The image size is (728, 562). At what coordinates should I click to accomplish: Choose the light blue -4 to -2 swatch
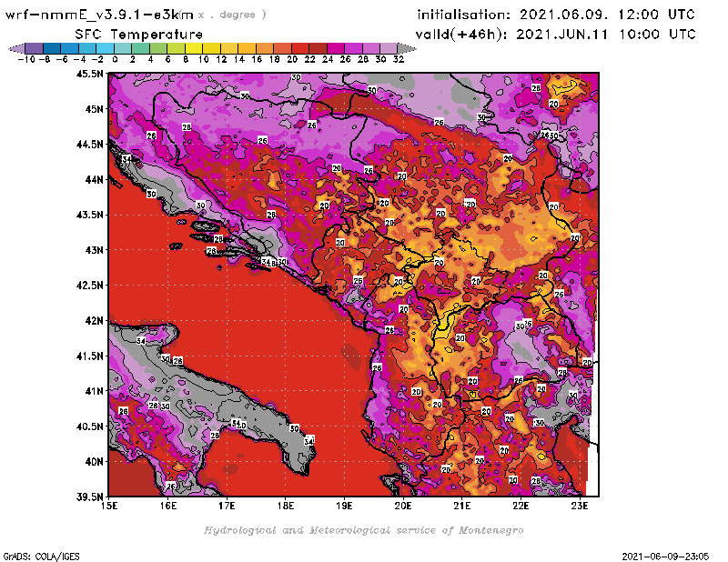click(x=87, y=48)
